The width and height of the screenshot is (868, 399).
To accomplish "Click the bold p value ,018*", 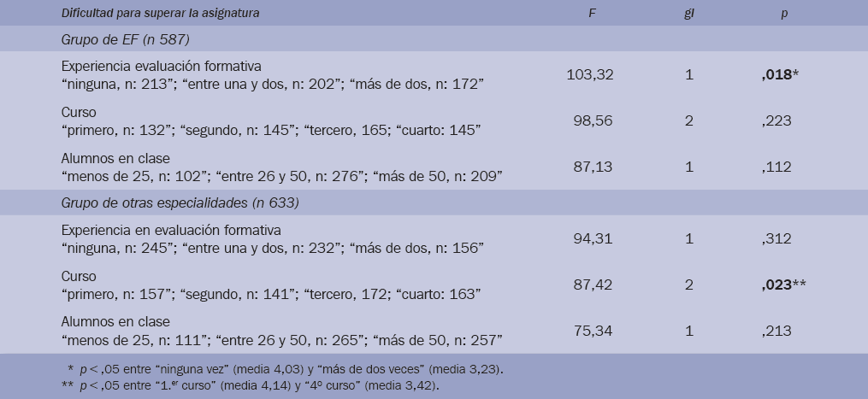I will (782, 74).
